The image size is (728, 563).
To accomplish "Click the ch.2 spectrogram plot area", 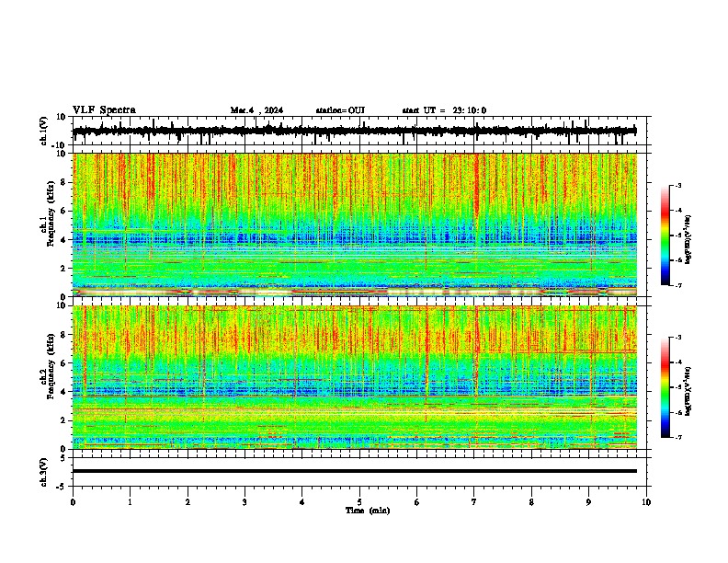I will 355,377.
